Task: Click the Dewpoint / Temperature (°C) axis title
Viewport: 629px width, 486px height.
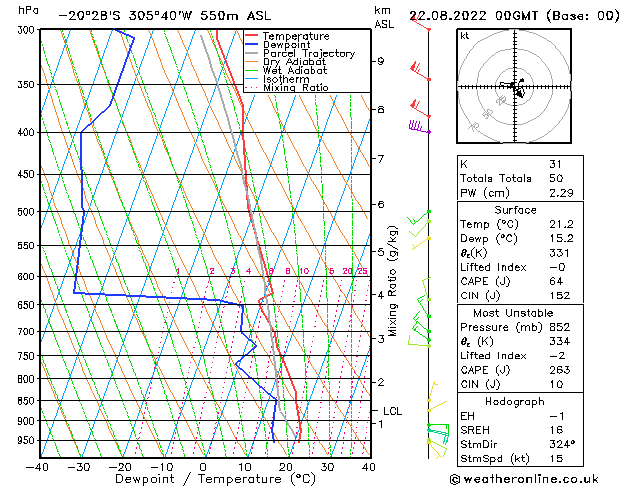Action: 215,479
